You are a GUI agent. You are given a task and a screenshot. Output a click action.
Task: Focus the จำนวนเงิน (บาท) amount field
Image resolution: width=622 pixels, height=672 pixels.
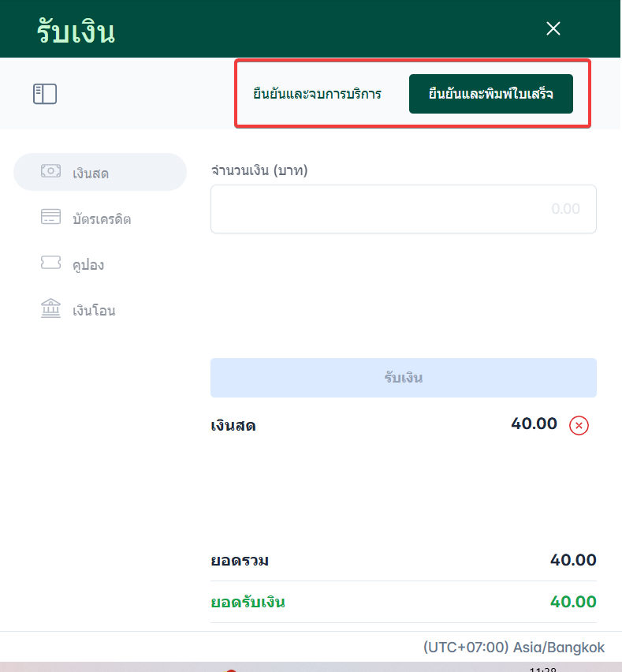(403, 209)
